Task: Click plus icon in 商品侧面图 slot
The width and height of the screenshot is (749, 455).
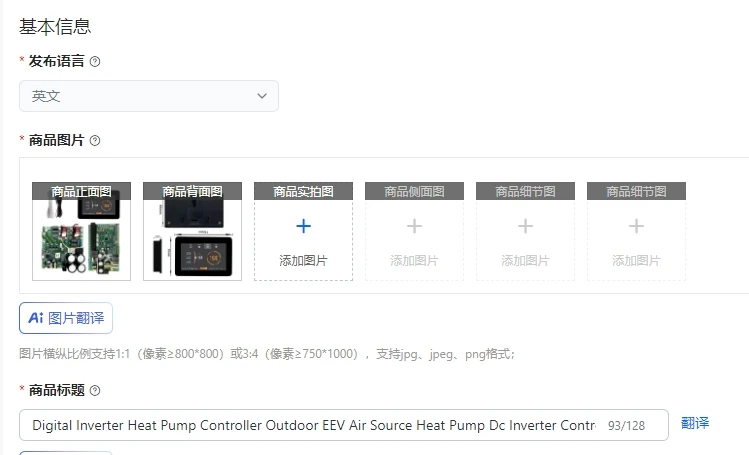Action: click(414, 226)
